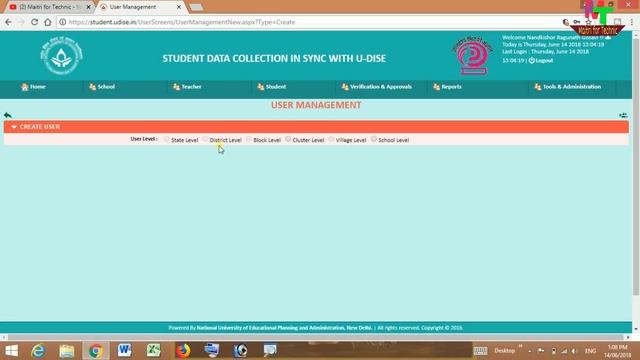Click the Chrome taskbar icon

tap(96, 351)
